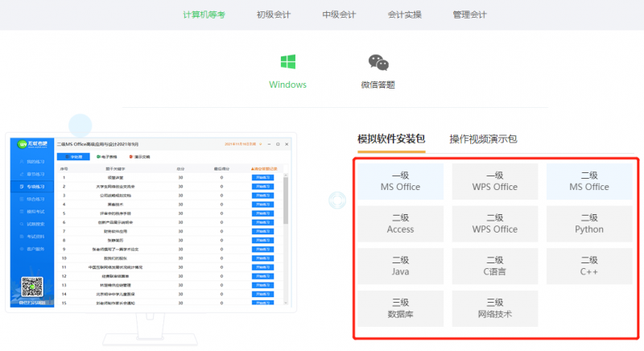This screenshot has height=351, width=644.
Task: Download the 一级 WPS Office package
Action: click(x=495, y=181)
